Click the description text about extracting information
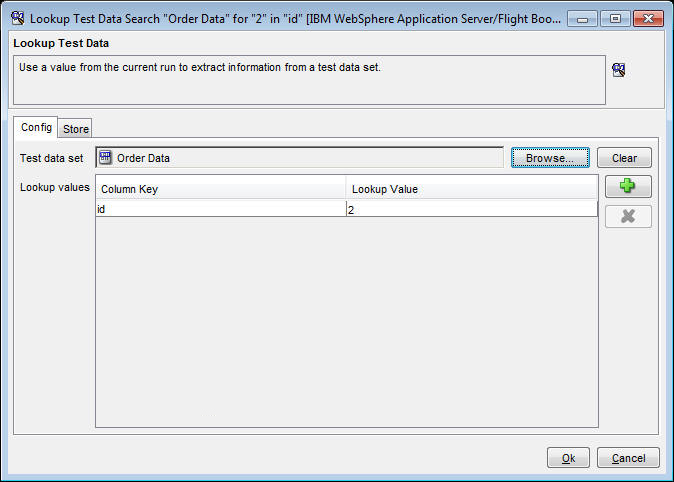 pos(200,68)
